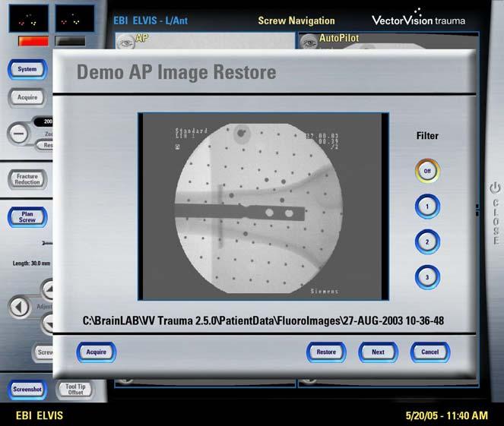
Task: Click the zoom minus round button
Action: tap(19, 133)
